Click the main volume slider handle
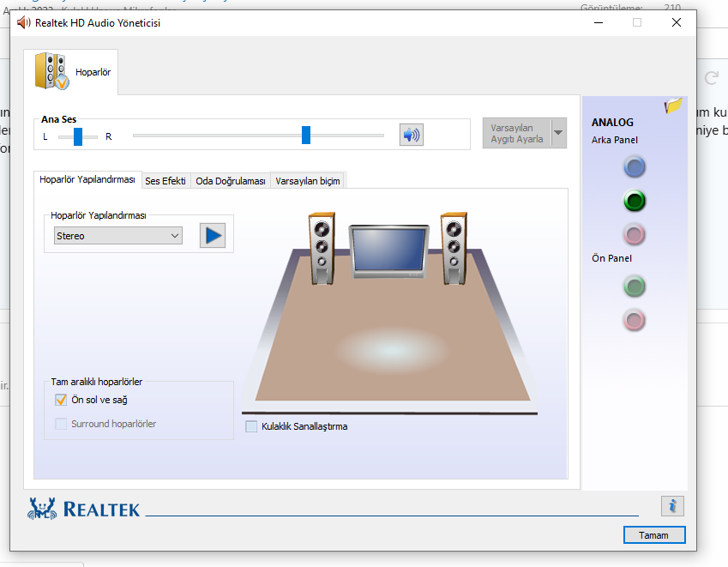This screenshot has height=567, width=728. click(306, 136)
